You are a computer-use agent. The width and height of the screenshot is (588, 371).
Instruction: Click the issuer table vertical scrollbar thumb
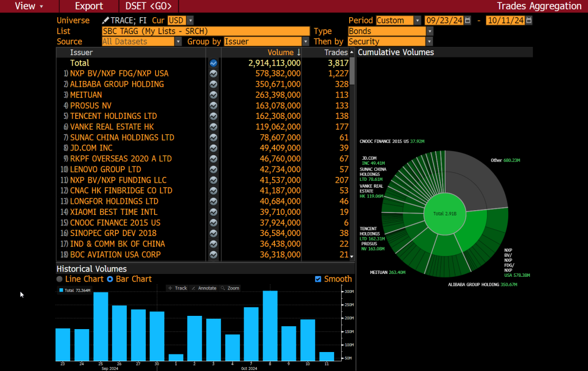(x=352, y=71)
